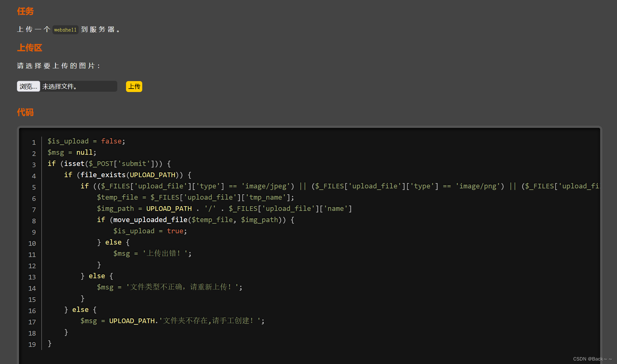617x364 pixels.
Task: Click code line '$msg = null;'
Action: tap(72, 153)
